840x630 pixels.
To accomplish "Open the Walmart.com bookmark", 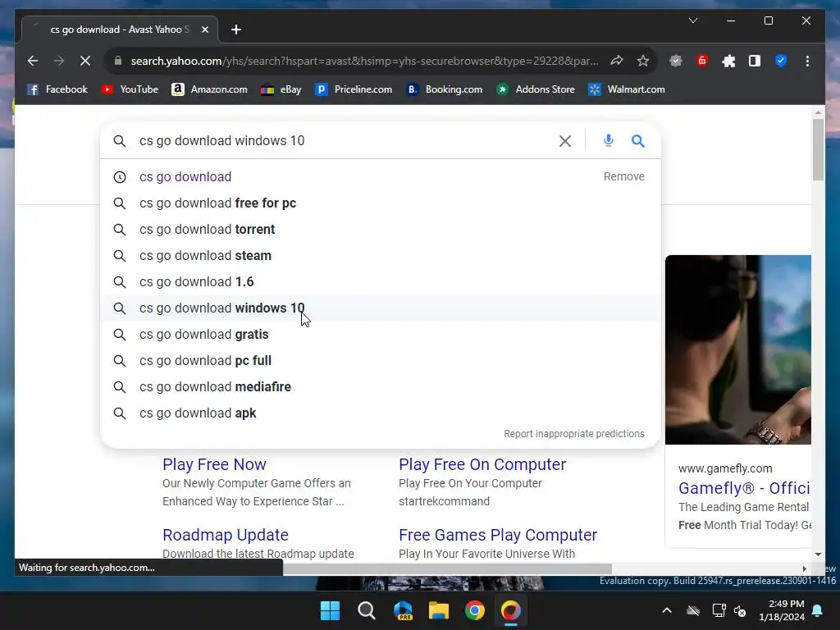I will tap(626, 89).
